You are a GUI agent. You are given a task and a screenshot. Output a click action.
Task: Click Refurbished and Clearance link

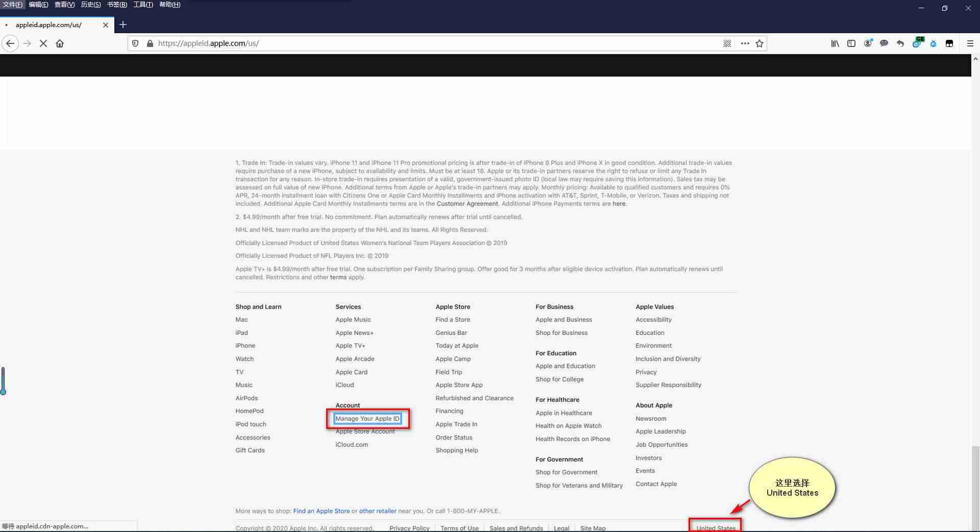click(474, 398)
